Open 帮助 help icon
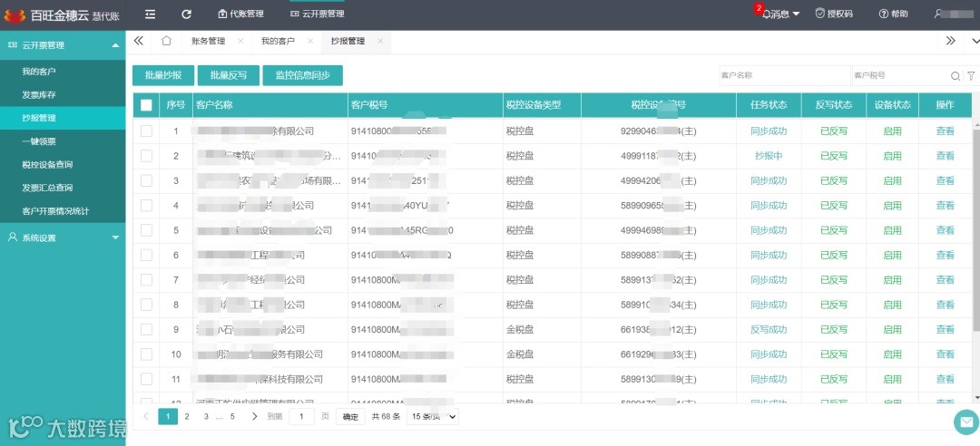Image resolution: width=980 pixels, height=446 pixels. [883, 14]
